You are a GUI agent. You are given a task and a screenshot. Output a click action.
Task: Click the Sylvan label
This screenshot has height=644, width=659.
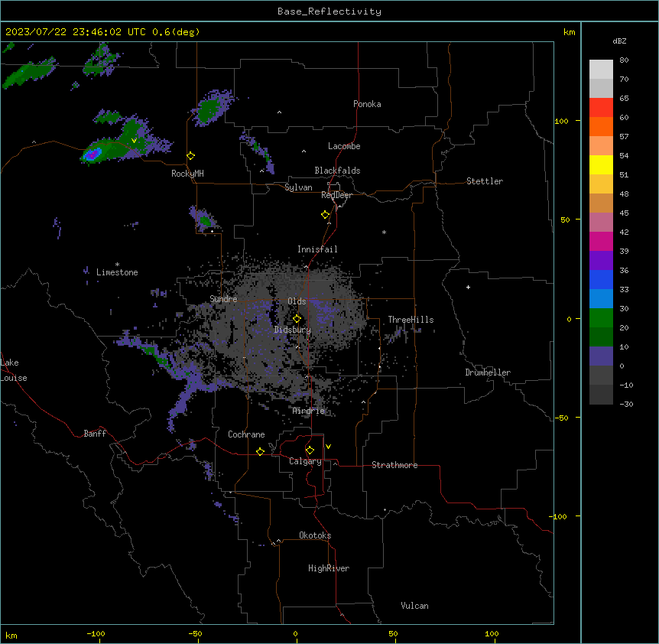tap(298, 187)
